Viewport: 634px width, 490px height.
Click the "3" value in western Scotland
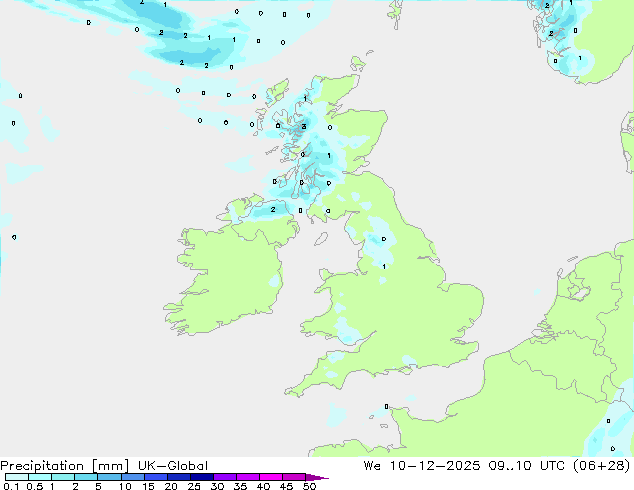pyautogui.click(x=304, y=127)
